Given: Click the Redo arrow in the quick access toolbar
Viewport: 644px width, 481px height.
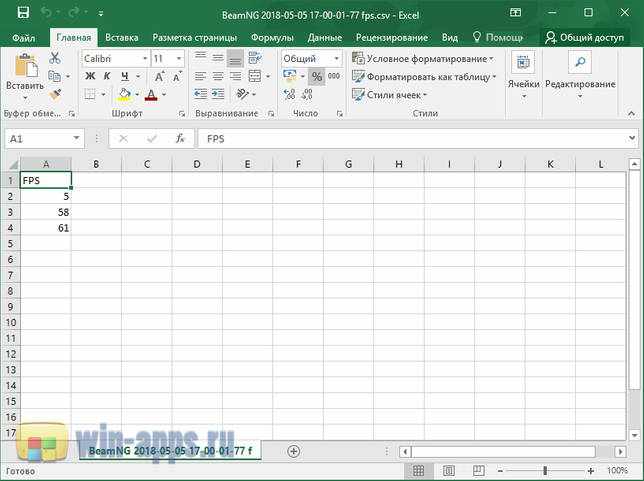Looking at the screenshot, I should [x=74, y=13].
